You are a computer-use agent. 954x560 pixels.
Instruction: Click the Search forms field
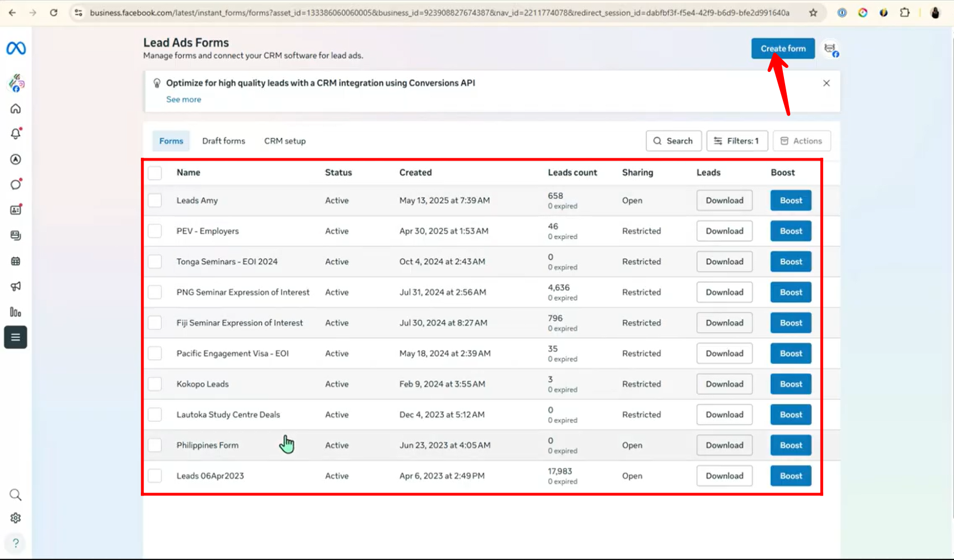click(x=673, y=141)
